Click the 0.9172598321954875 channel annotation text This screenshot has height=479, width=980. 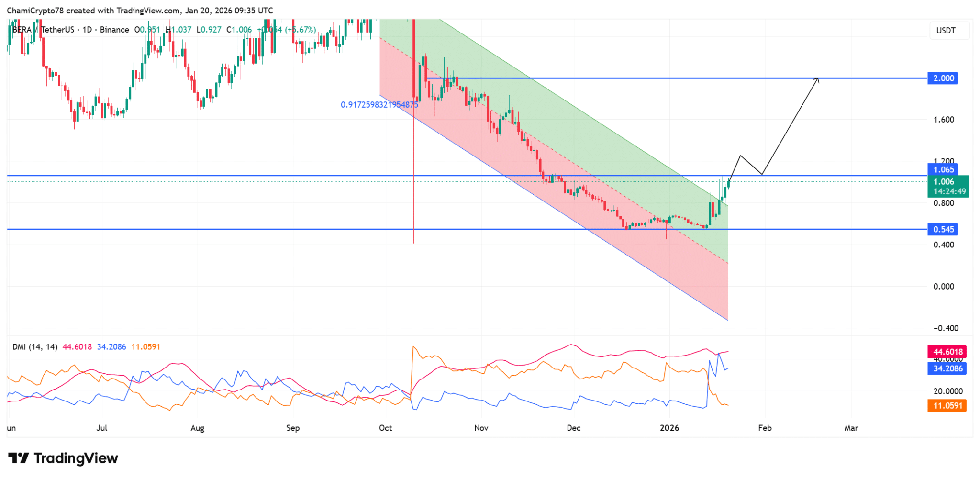[x=379, y=104]
